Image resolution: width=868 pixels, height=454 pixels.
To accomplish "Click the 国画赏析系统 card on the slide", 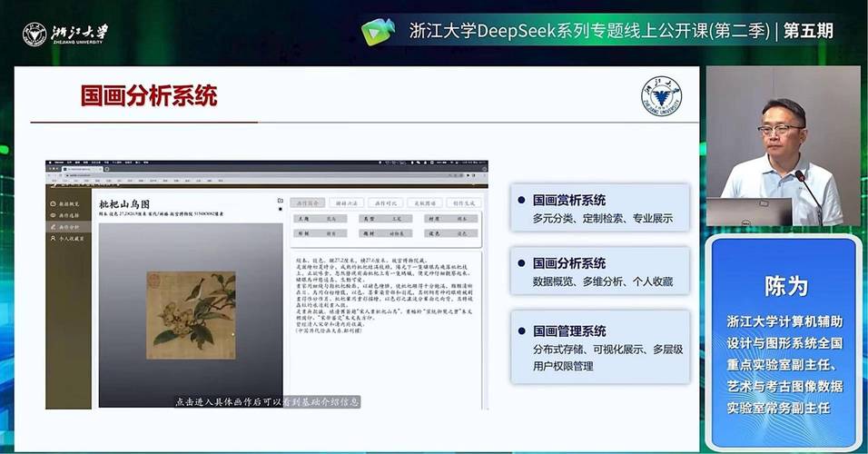I will tap(600, 208).
